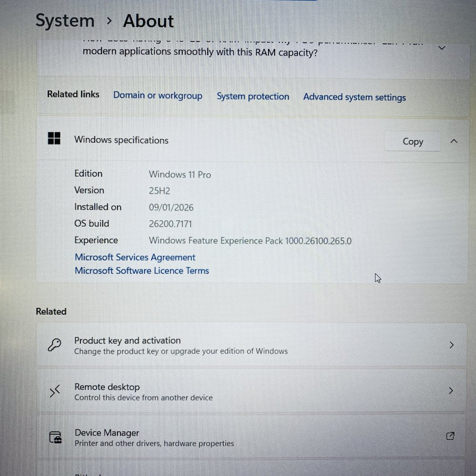Click the Edition label
Viewport: 476px width, 476px height.
pyautogui.click(x=89, y=173)
